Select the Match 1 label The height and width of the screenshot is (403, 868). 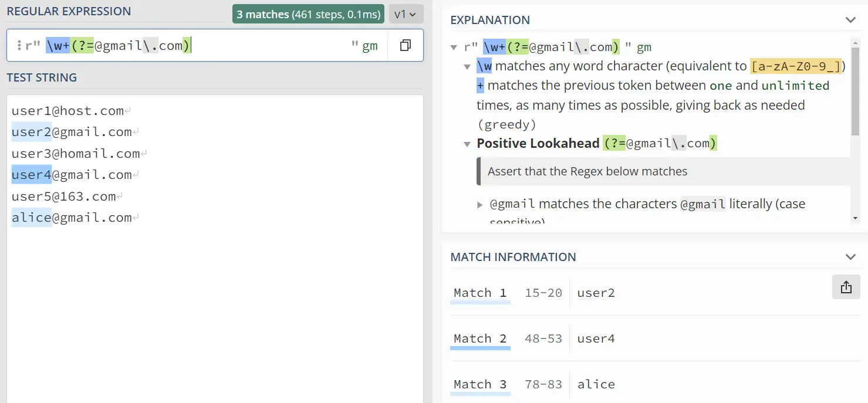[479, 293]
